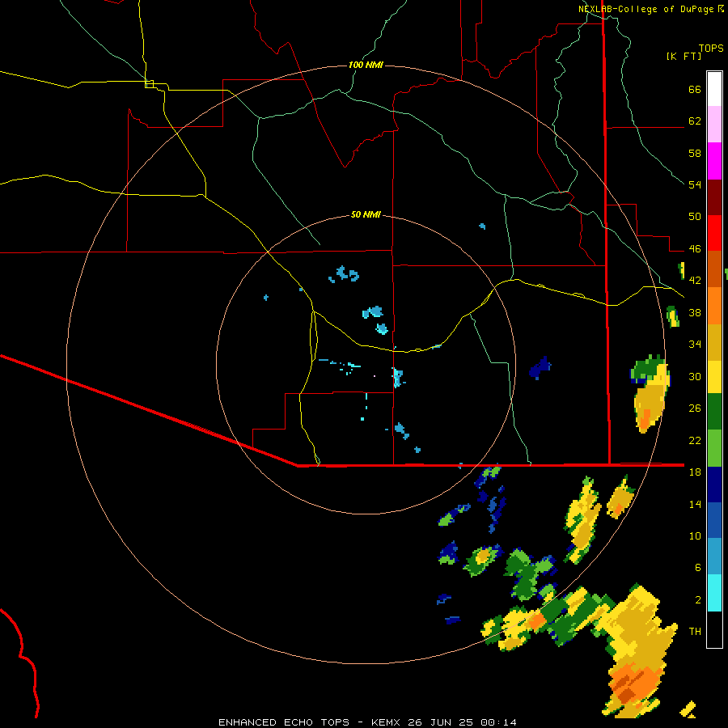Click the '18' legend value
Screen dimensions: 728x728
pos(695,472)
